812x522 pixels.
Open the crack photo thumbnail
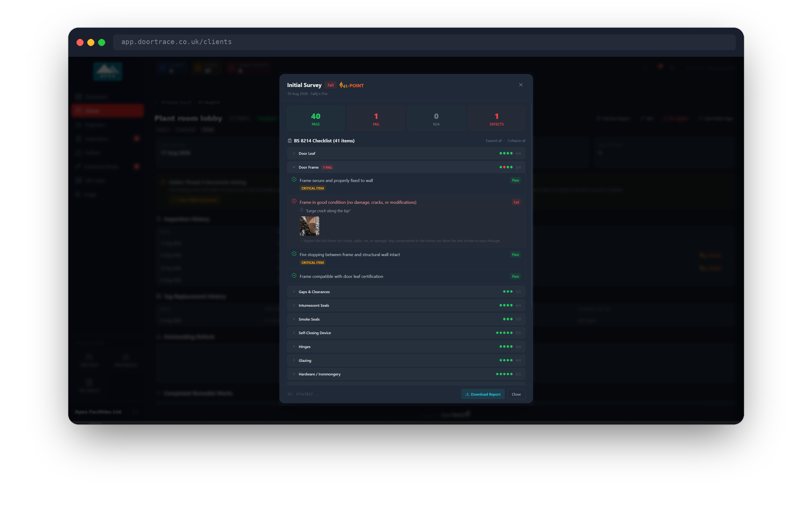click(309, 226)
